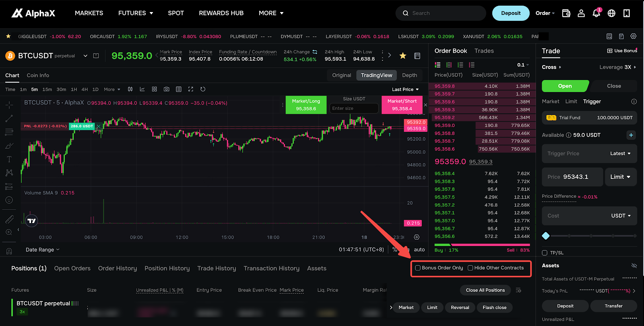
Task: Switch 24h change display toggle
Action: click(315, 52)
